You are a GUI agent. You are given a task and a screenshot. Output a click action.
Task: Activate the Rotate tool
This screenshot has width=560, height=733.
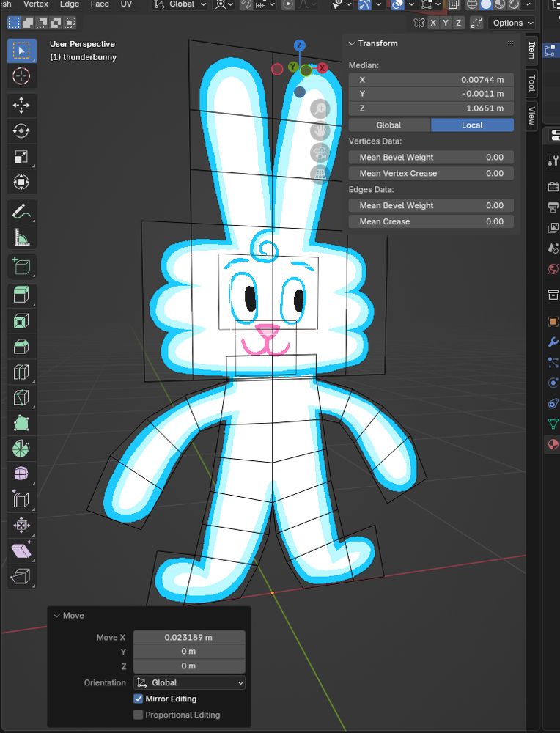coord(21,131)
